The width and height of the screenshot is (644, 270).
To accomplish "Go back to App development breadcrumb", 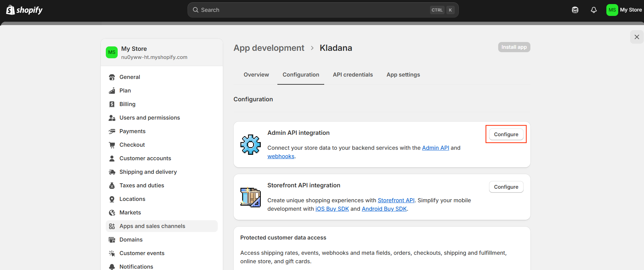I will click(269, 48).
